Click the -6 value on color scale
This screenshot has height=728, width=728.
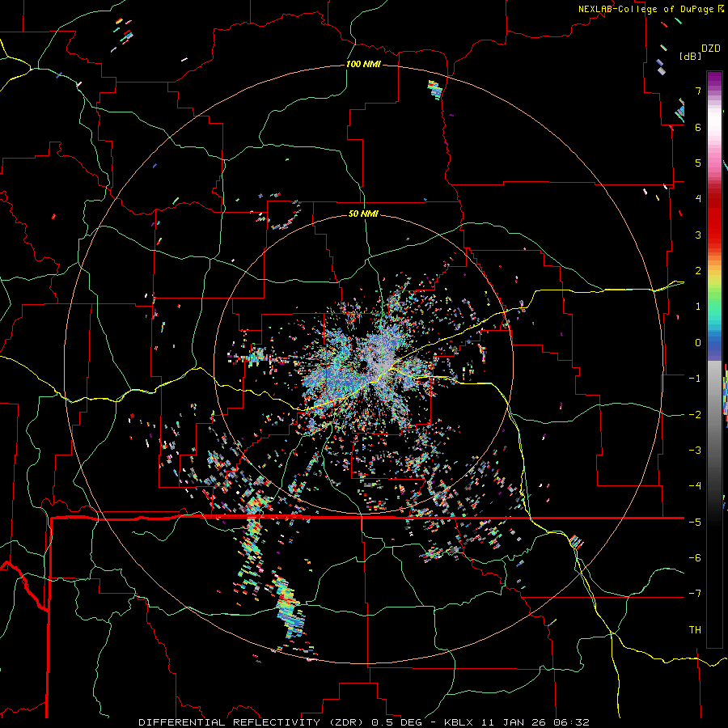[695, 558]
